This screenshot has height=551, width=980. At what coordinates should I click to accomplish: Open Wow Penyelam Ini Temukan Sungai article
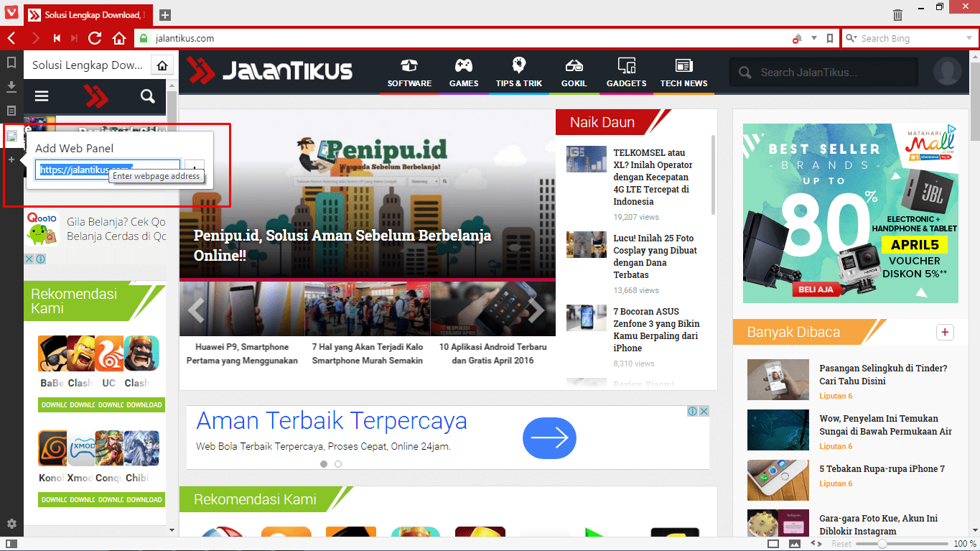[x=885, y=425]
